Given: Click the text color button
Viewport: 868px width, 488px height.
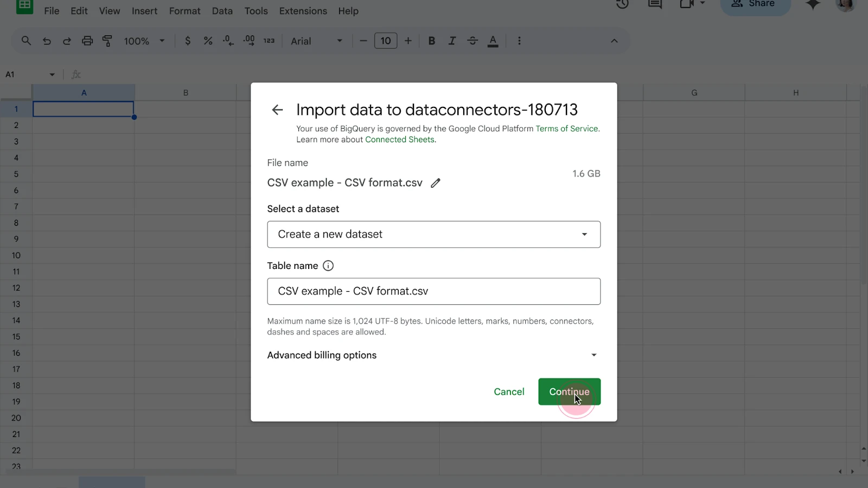Looking at the screenshot, I should coord(493,41).
